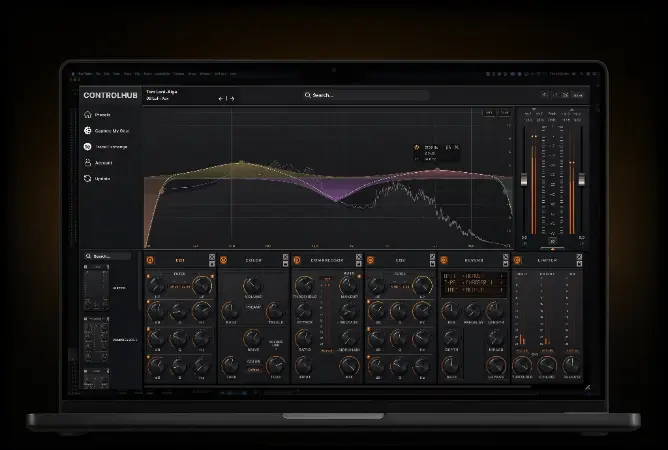This screenshot has height=450, width=668.
Task: Click the Capture My Gear sidebar icon
Action: click(88, 130)
